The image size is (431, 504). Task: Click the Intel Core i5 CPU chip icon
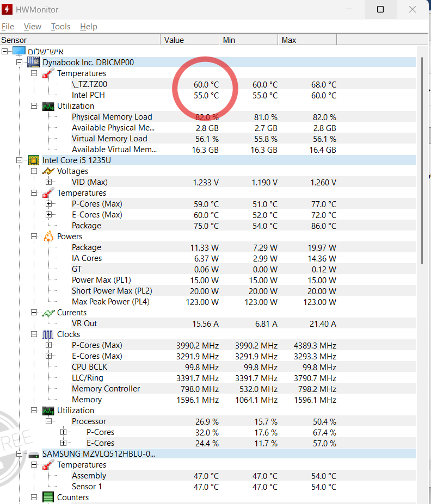[34, 160]
